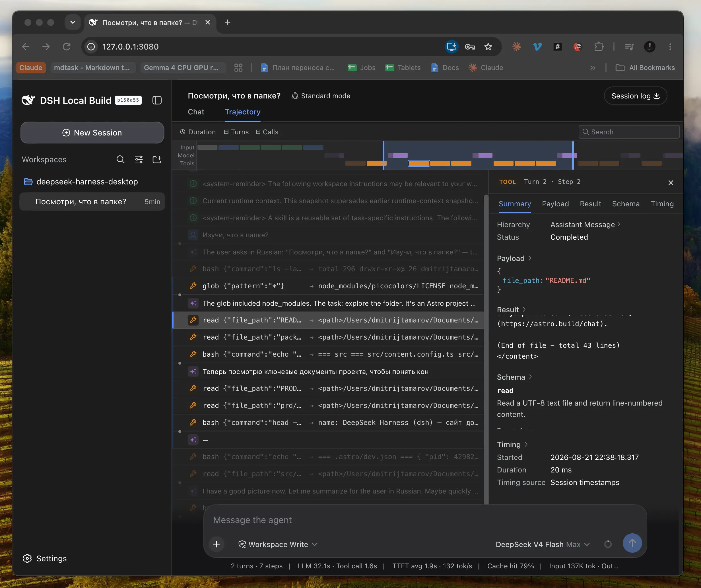Open the Timing tab in detail panel
This screenshot has height=588, width=701.
click(x=662, y=204)
